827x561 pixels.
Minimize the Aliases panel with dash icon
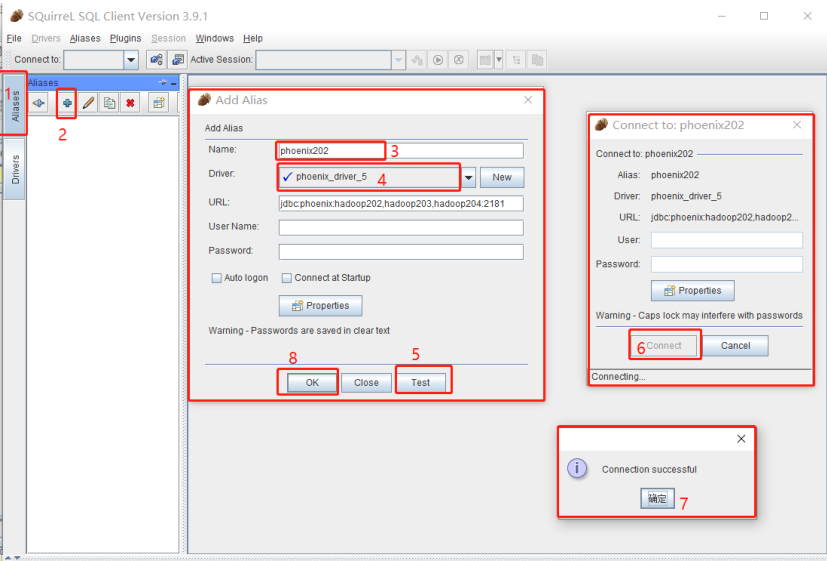tap(174, 83)
